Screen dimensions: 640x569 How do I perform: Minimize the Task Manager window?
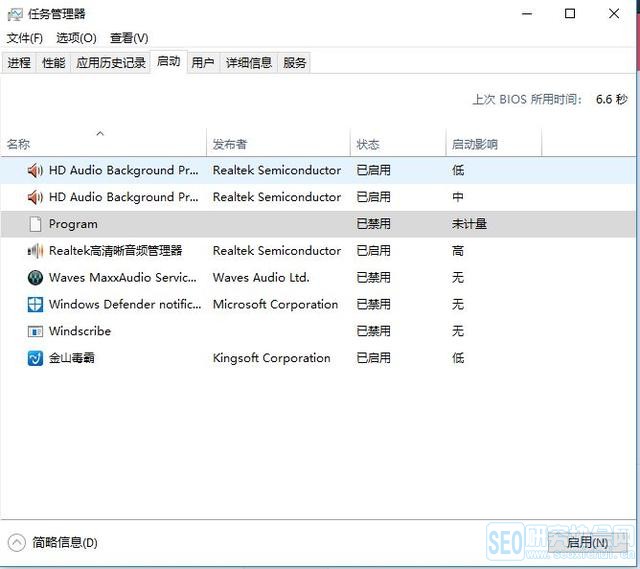[527, 14]
